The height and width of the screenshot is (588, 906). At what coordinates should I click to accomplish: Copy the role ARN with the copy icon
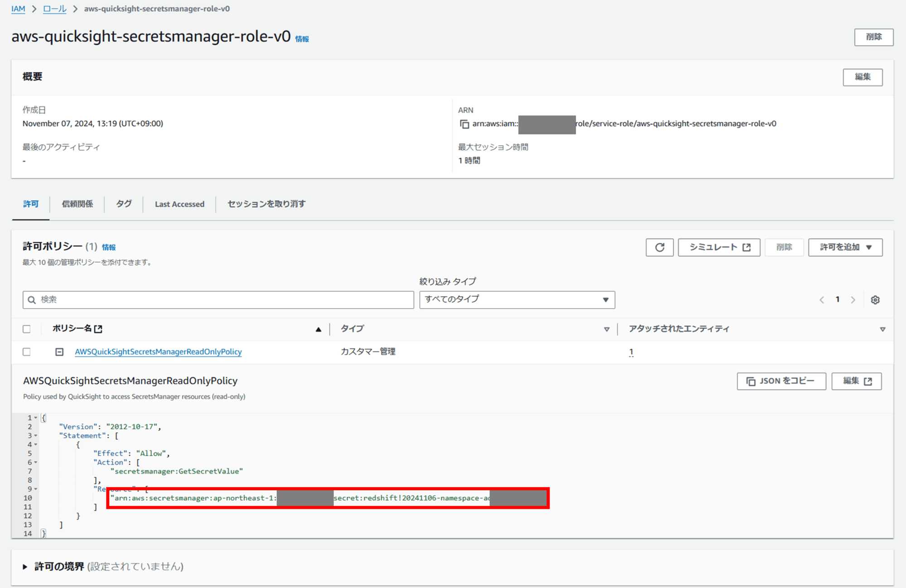[464, 124]
